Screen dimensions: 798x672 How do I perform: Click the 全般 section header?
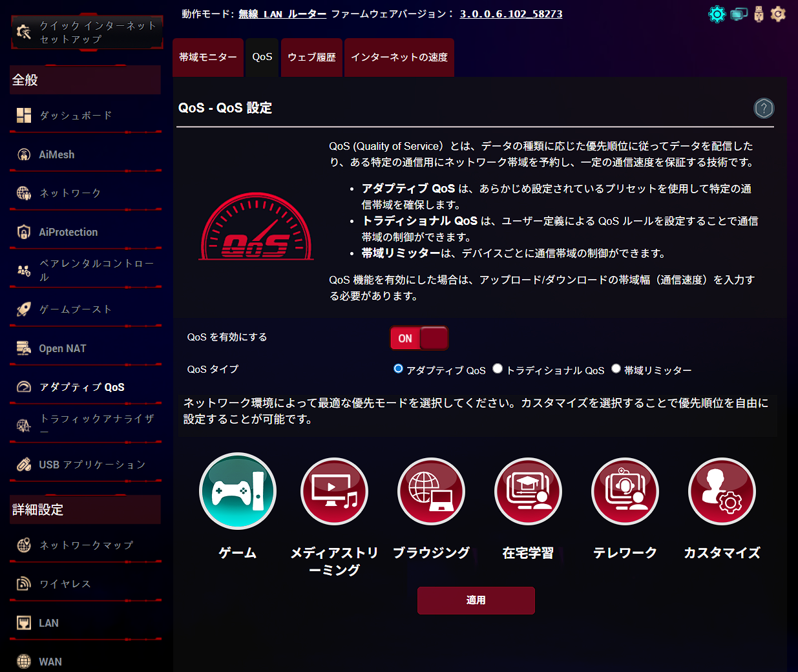coord(85,80)
